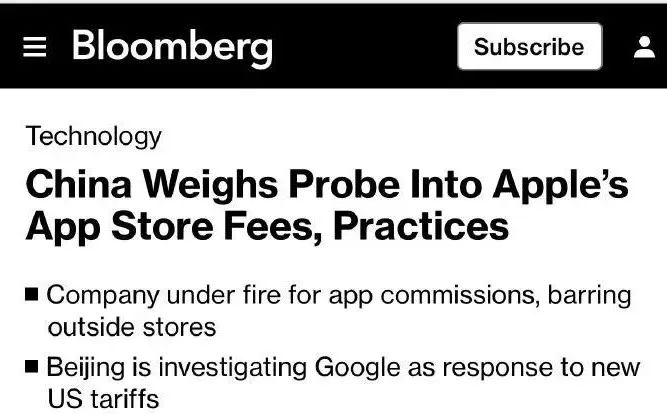Click the square bullet before 'Beijing is investigating'
667x414 pixels.
click(x=31, y=366)
